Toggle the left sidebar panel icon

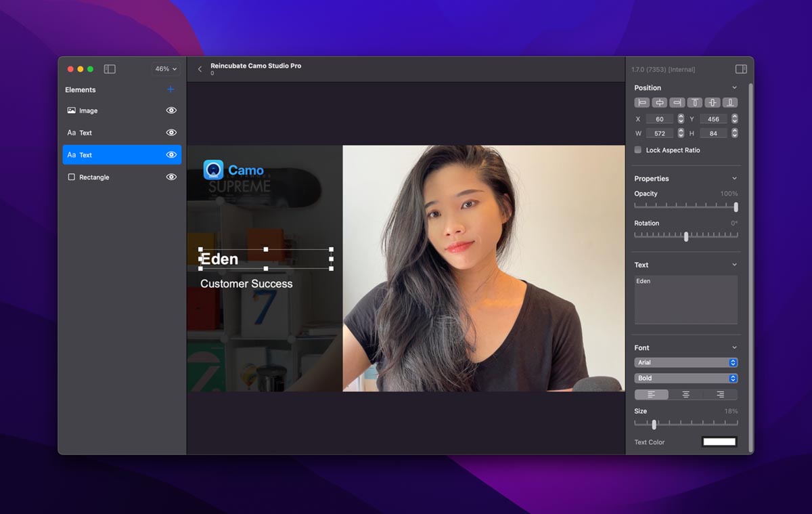tap(110, 69)
